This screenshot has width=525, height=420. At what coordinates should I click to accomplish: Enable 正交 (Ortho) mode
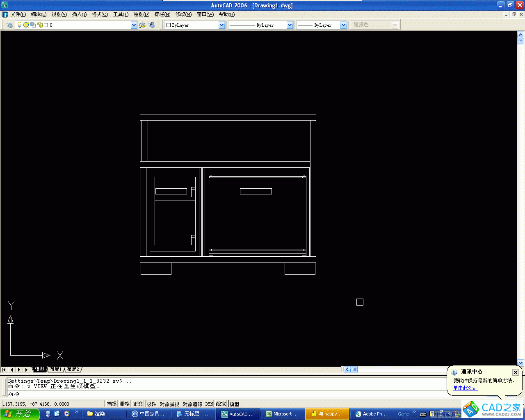coord(138,404)
